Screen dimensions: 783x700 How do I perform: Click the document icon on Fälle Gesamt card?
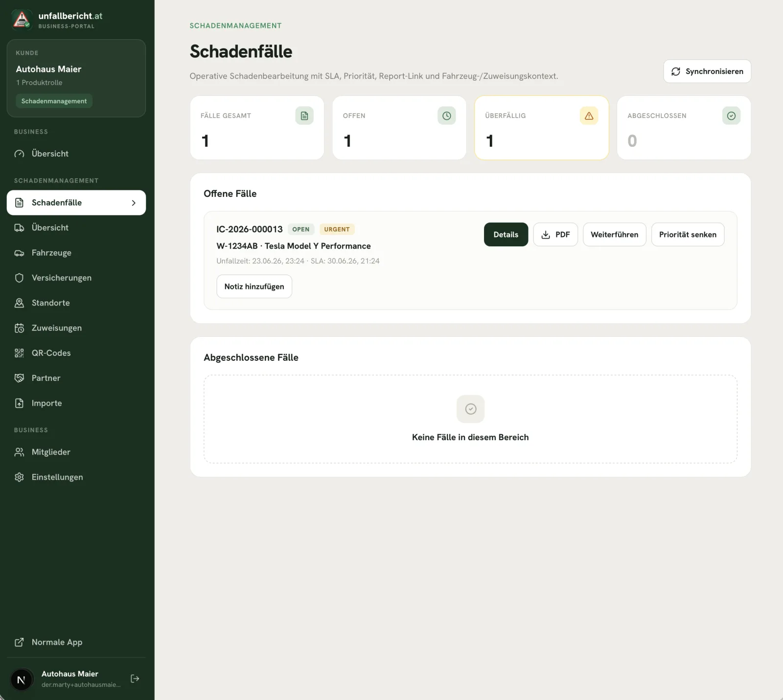point(304,116)
